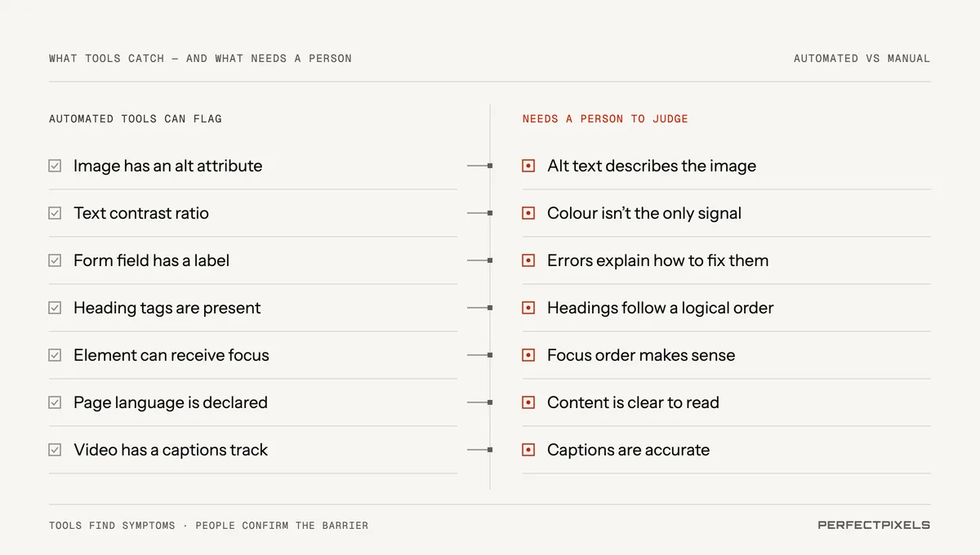Viewport: 980px width, 555px height.
Task: Click checkbox next to Element can receive focus
Action: tap(55, 355)
